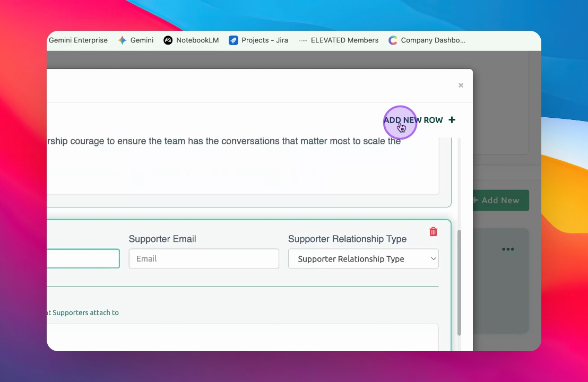588x382 pixels.
Task: Click the green Add New button behind the modal
Action: tap(500, 200)
